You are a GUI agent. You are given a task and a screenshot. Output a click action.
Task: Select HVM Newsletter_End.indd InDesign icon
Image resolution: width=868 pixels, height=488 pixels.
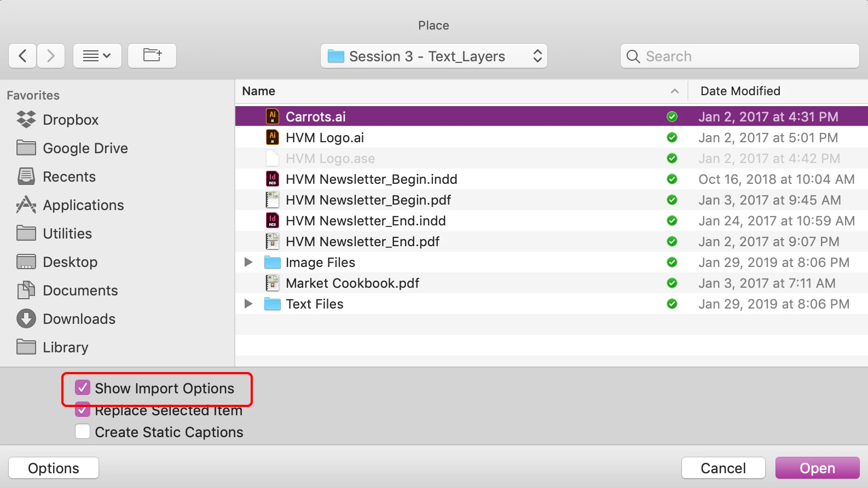pos(273,220)
